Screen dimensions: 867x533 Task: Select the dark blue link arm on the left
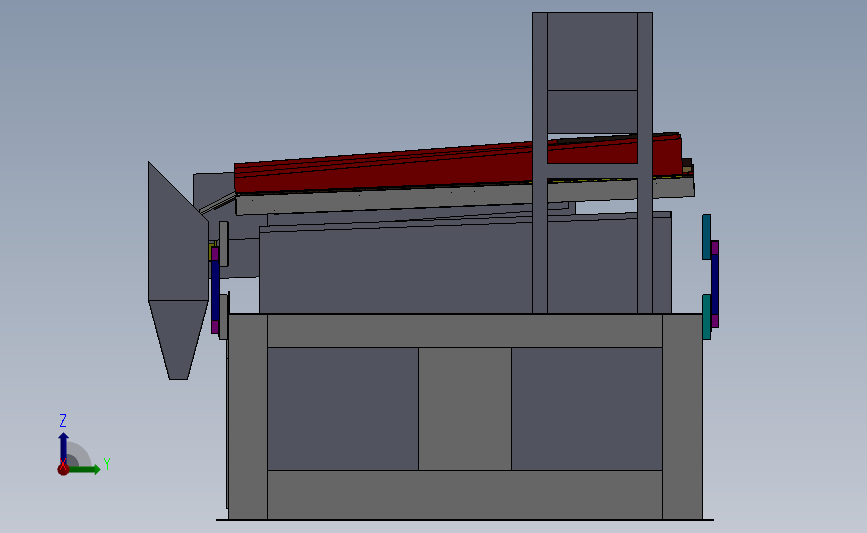[x=215, y=290]
